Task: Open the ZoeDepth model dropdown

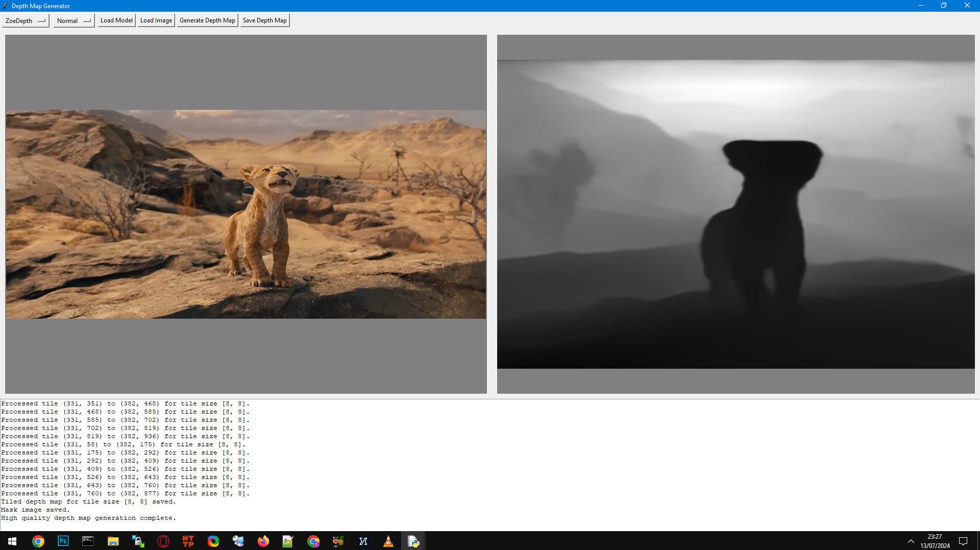Action: point(25,20)
